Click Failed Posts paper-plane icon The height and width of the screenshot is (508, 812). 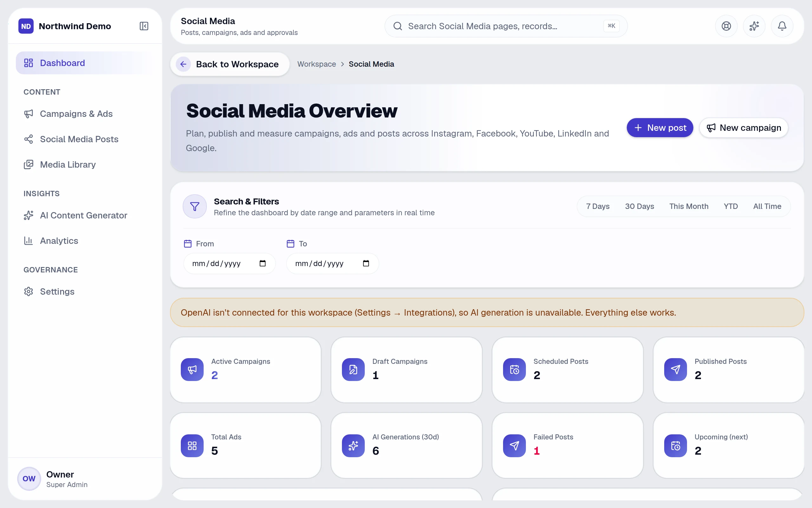tap(514, 445)
